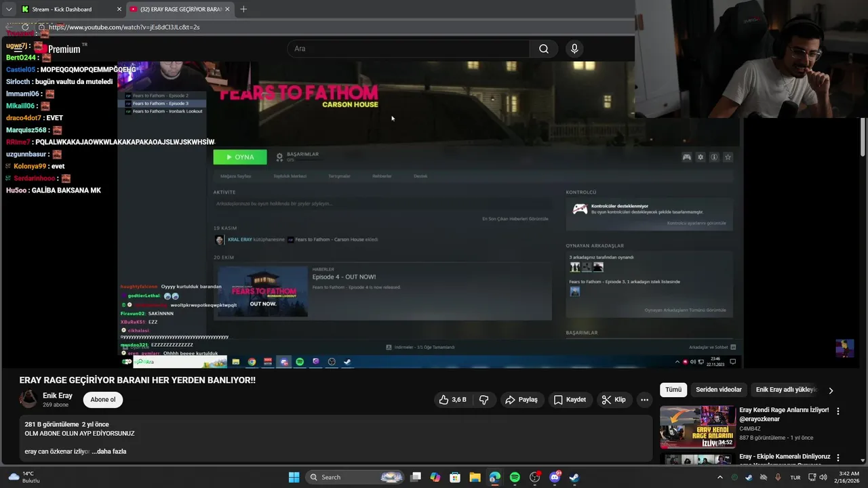This screenshot has height=488, width=868.
Task: Open File Explorer from the taskbar
Action: point(475,477)
